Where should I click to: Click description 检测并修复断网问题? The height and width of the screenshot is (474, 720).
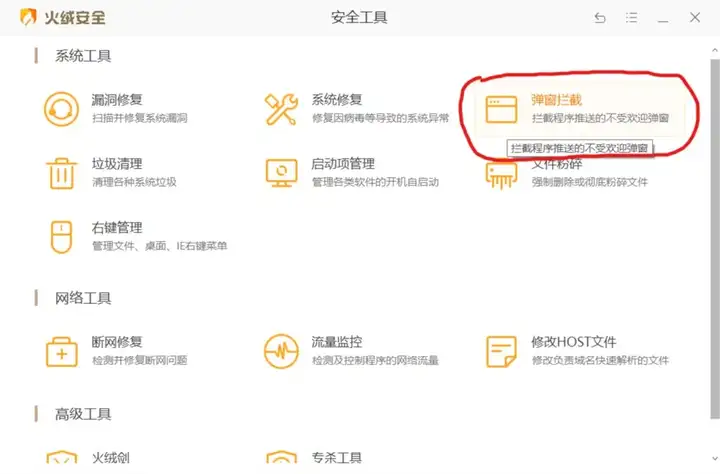(140, 360)
